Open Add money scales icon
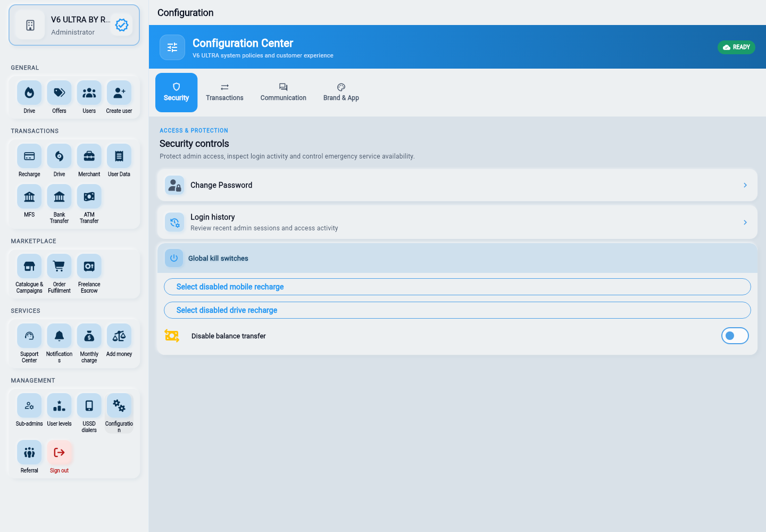 pyautogui.click(x=119, y=336)
